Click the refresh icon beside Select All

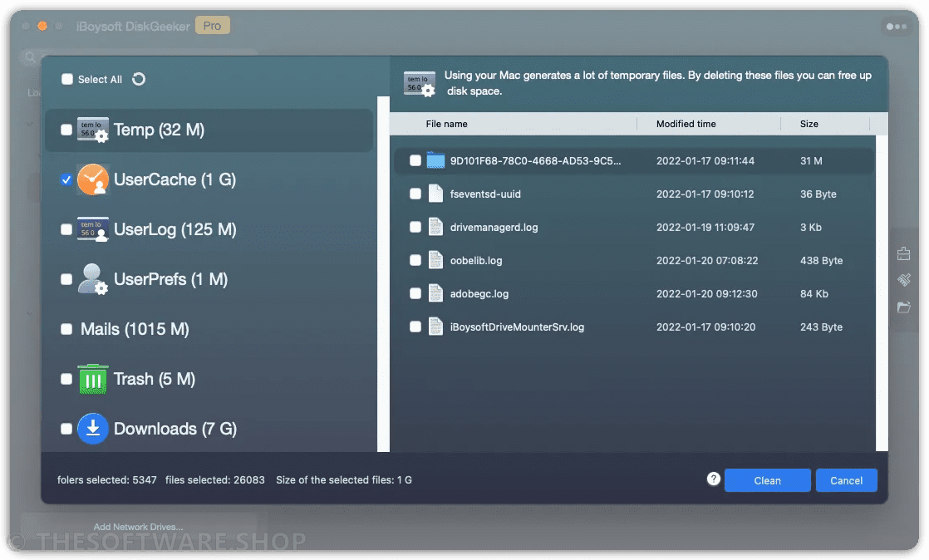[139, 79]
